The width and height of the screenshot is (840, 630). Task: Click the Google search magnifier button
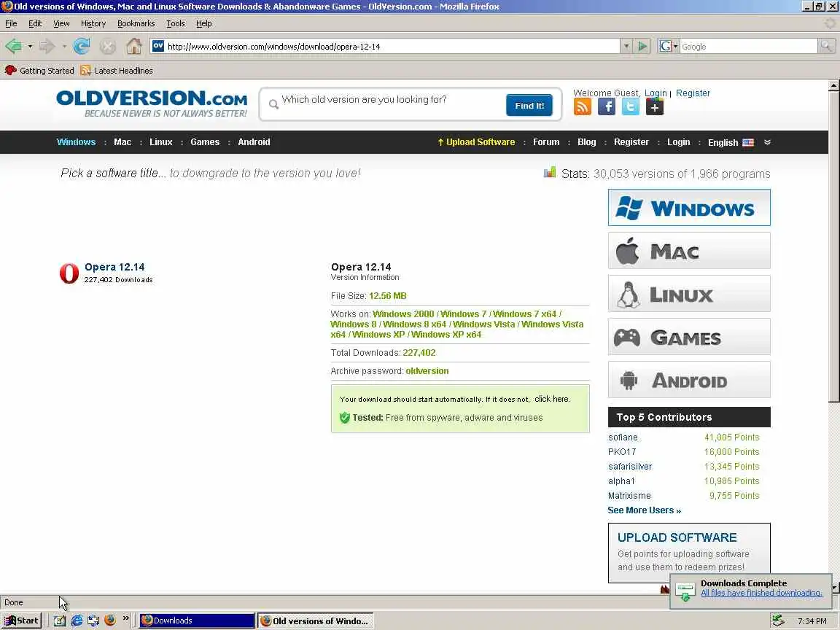[827, 46]
